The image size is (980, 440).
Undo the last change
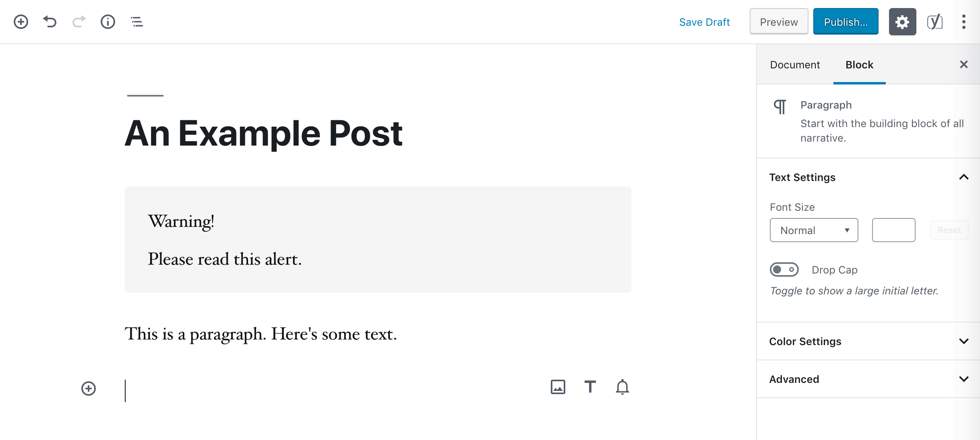pyautogui.click(x=50, y=22)
